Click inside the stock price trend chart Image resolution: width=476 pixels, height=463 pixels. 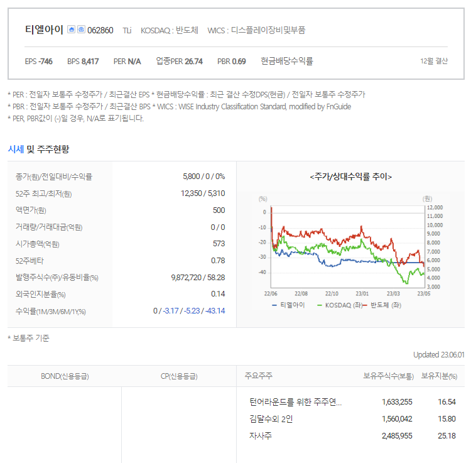pyautogui.click(x=348, y=246)
